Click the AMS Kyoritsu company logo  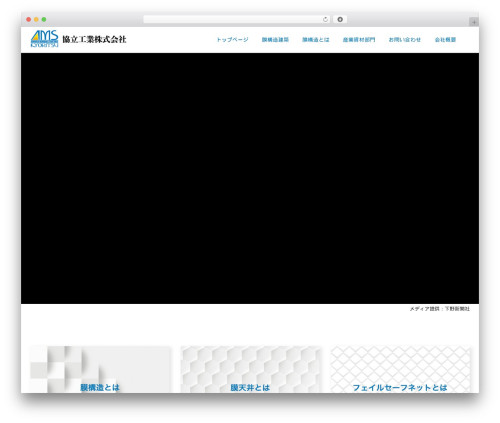(44, 39)
